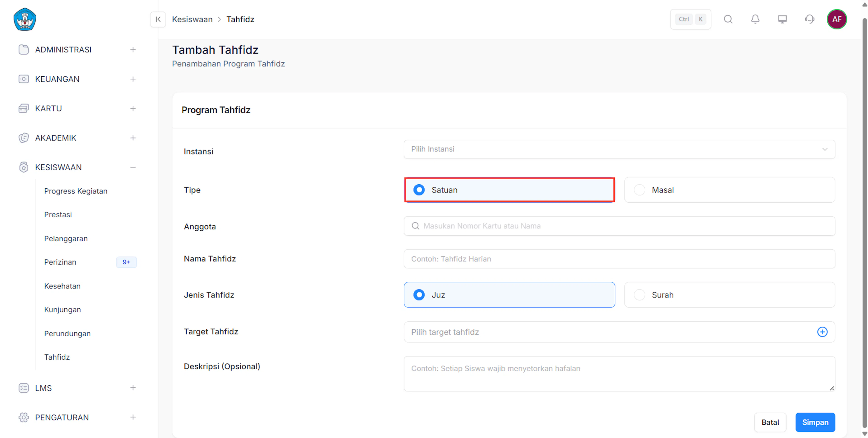
Task: Focus the Deskripsi textarea
Action: [619, 374]
